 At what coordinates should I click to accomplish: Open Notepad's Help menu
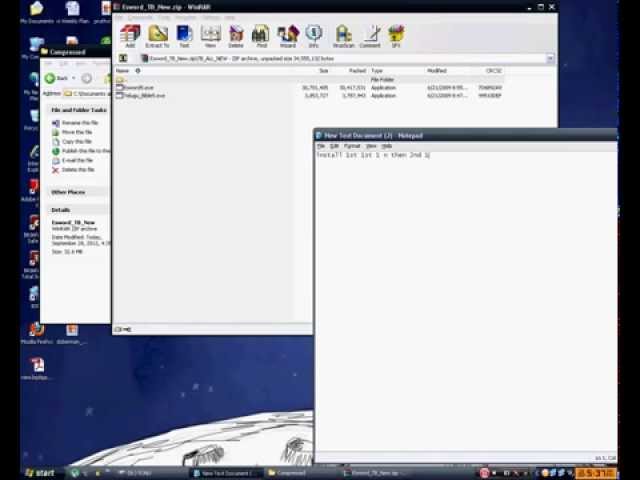pos(387,146)
